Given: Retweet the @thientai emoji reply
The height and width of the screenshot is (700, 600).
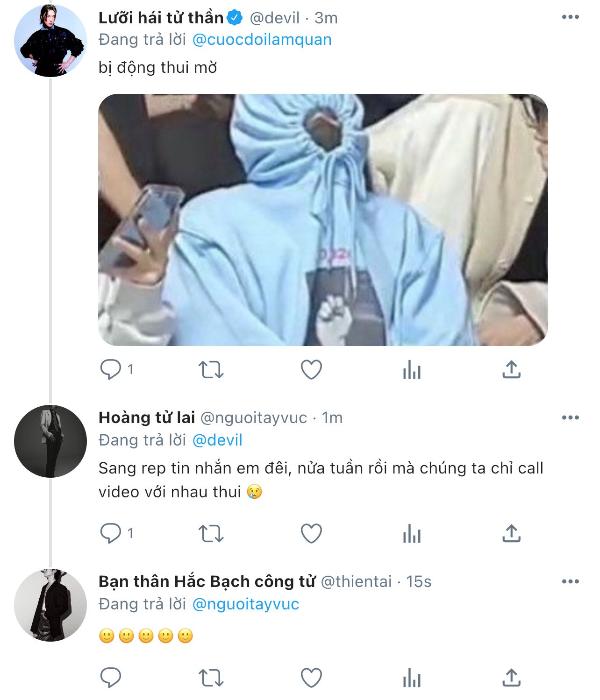Looking at the screenshot, I should 211,678.
